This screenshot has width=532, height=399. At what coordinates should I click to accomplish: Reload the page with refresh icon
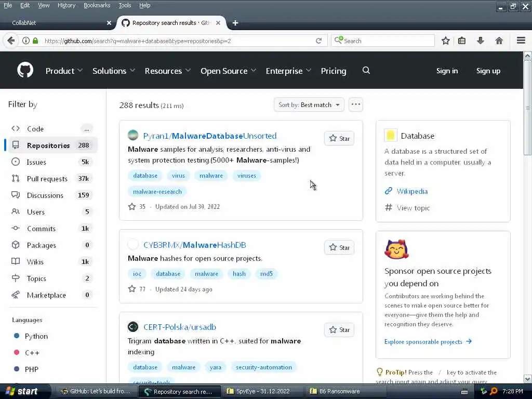pos(318,41)
